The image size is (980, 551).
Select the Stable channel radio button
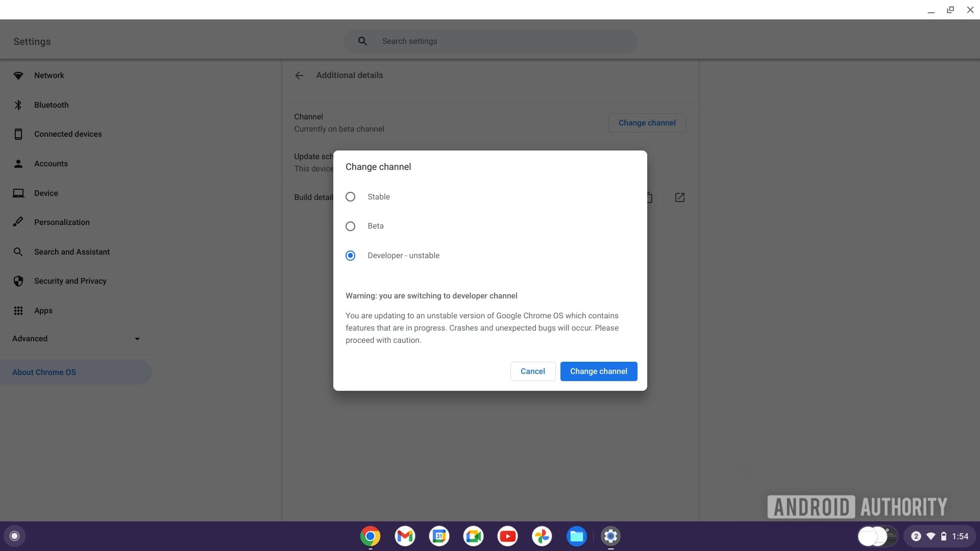(350, 197)
